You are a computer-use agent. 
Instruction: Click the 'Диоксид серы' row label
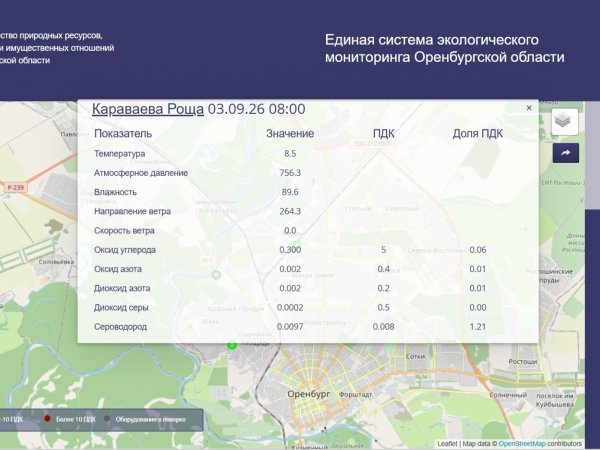coord(121,308)
